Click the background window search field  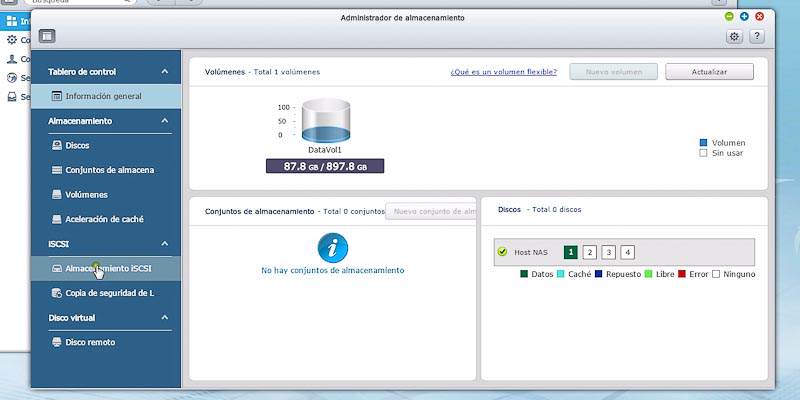point(82,2)
